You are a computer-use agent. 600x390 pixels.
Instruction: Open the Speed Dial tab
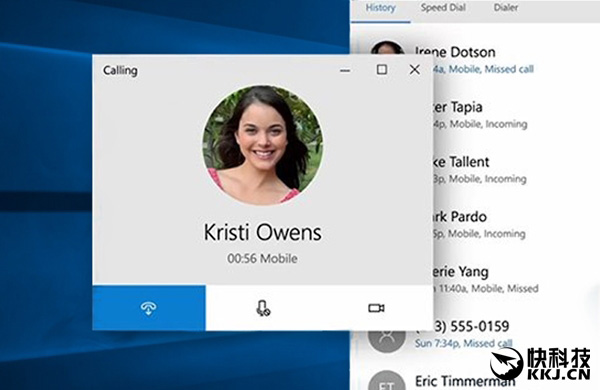(443, 8)
